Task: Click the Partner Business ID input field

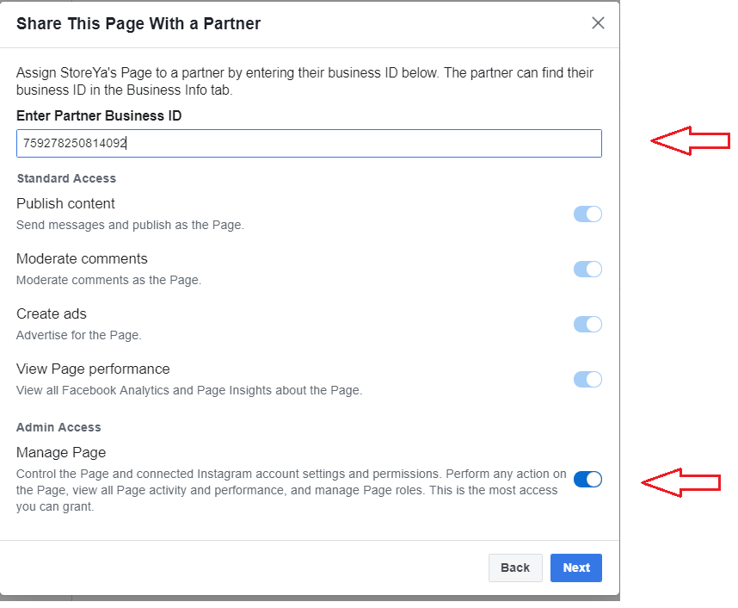Action: click(308, 143)
